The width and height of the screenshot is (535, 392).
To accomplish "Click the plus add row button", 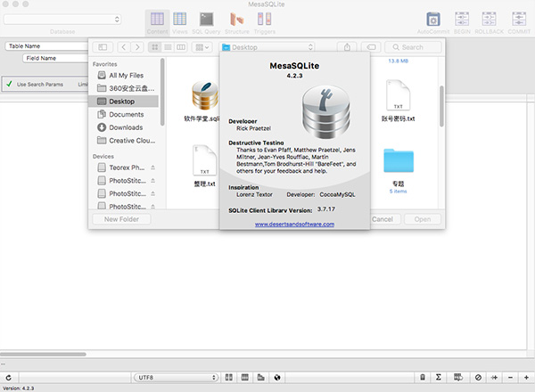I will coord(526,378).
